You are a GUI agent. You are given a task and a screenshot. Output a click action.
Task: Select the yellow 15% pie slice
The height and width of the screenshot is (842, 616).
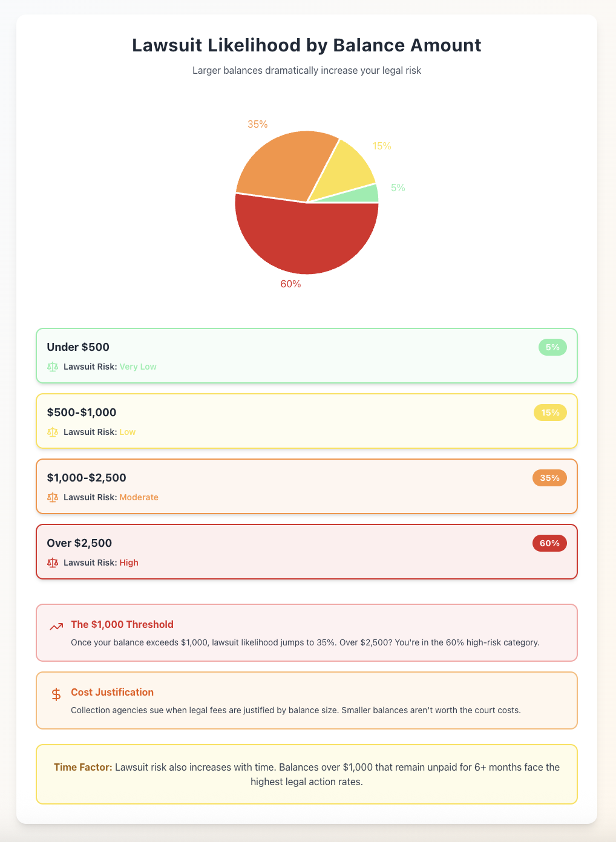pos(345,171)
